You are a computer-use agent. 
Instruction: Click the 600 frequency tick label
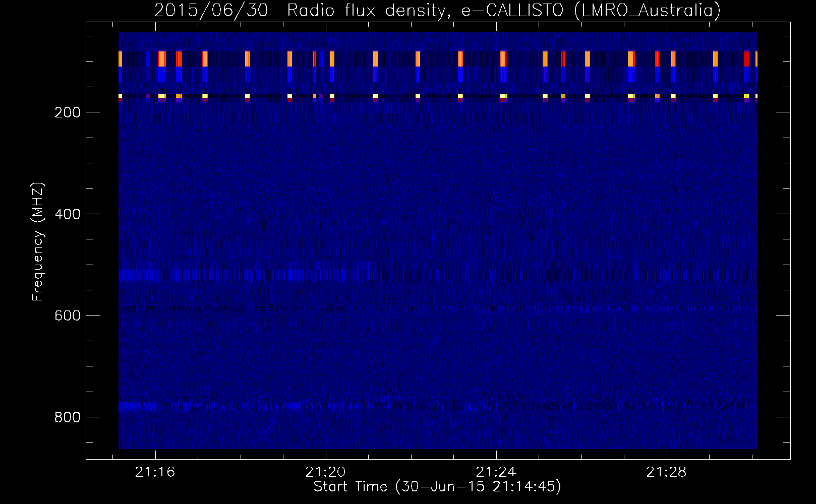[68, 316]
